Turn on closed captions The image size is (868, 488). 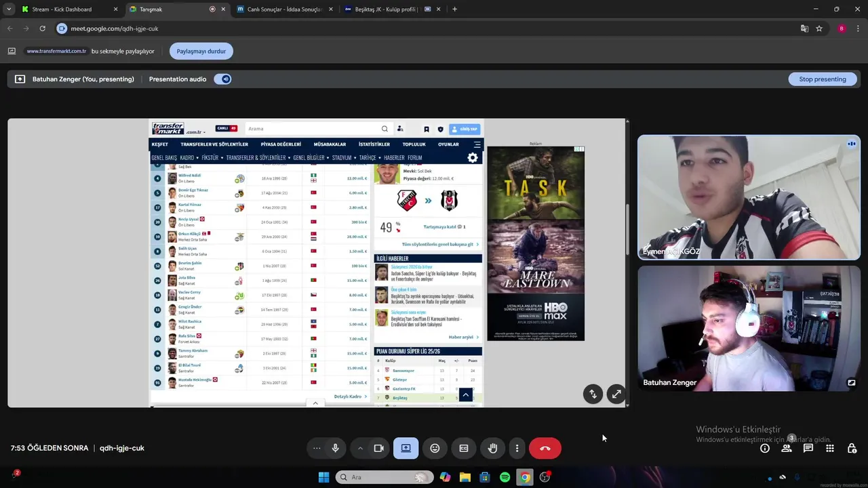click(x=464, y=448)
